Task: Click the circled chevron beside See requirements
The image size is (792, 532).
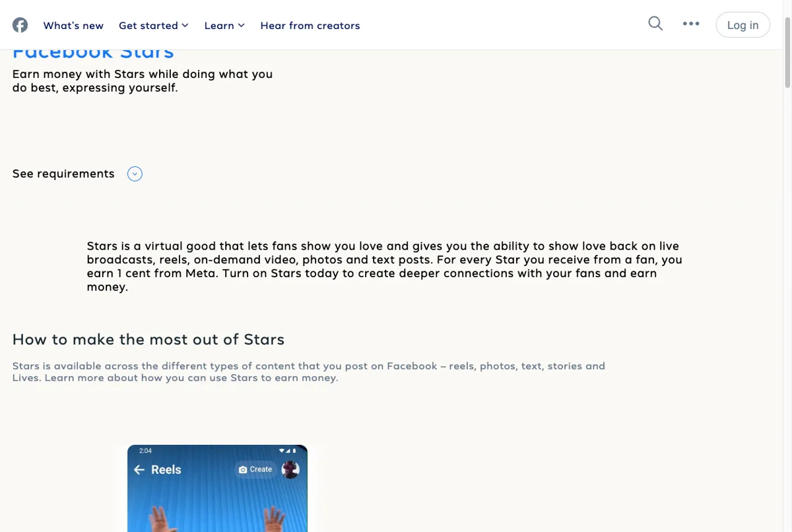Action: 135,174
